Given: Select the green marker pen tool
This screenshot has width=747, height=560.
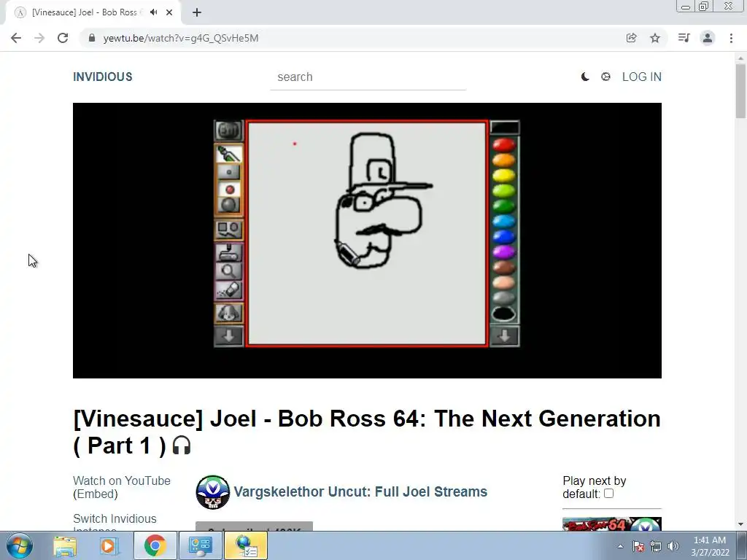Looking at the screenshot, I should [x=228, y=154].
